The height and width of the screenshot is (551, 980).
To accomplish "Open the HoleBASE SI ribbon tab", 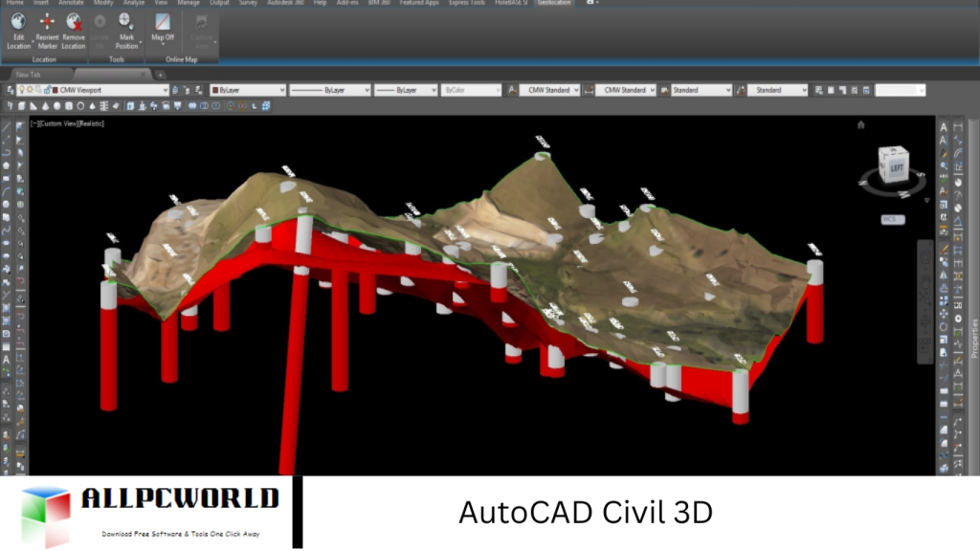I will 511,3.
